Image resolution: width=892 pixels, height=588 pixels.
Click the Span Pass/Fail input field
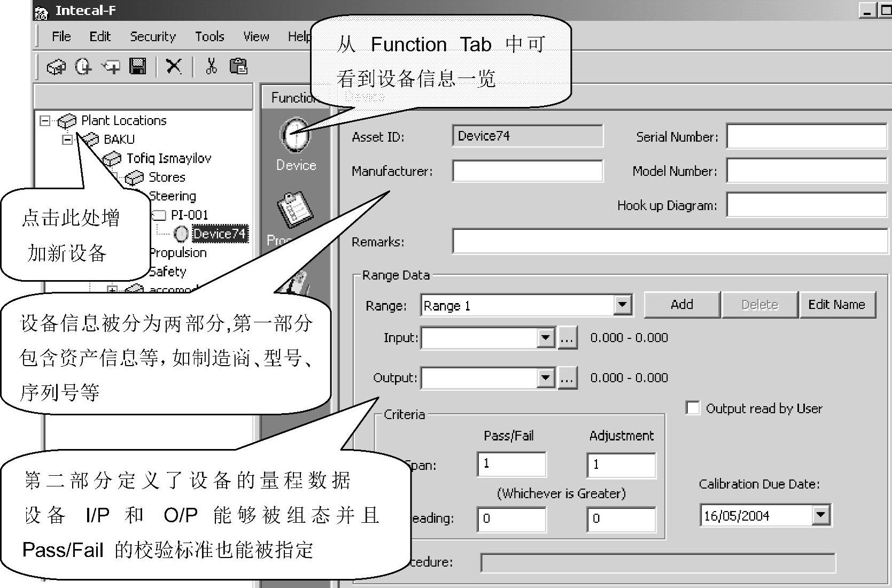511,464
